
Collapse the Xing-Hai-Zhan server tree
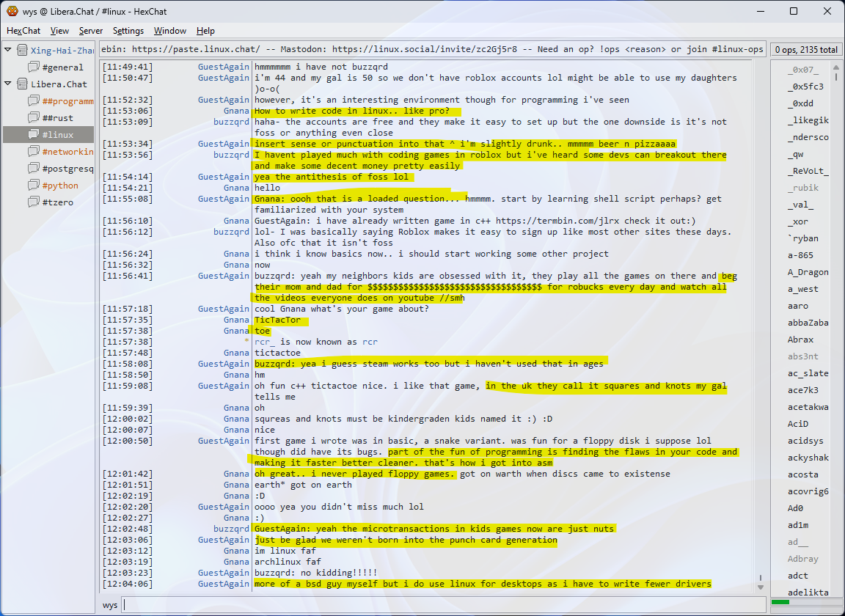click(x=8, y=51)
